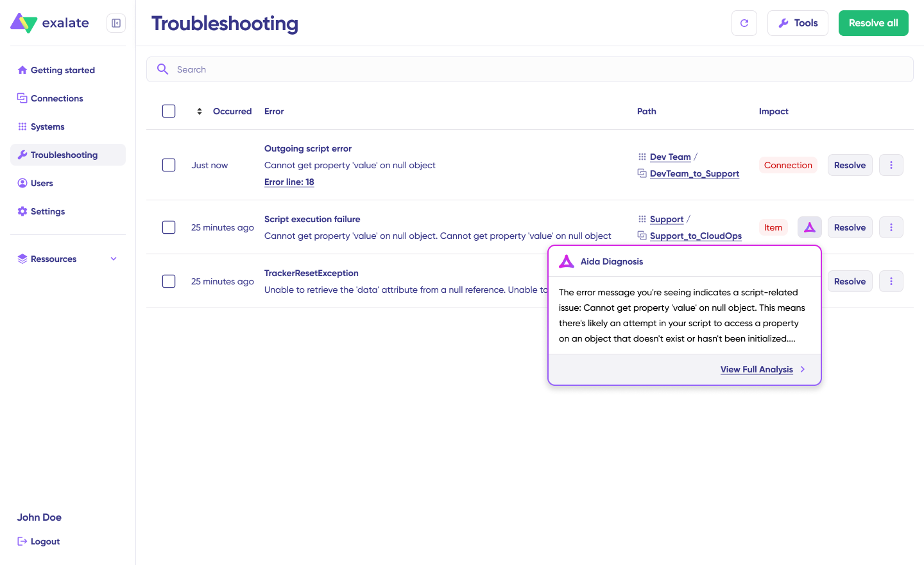Collapse the sidebar panel

116,23
